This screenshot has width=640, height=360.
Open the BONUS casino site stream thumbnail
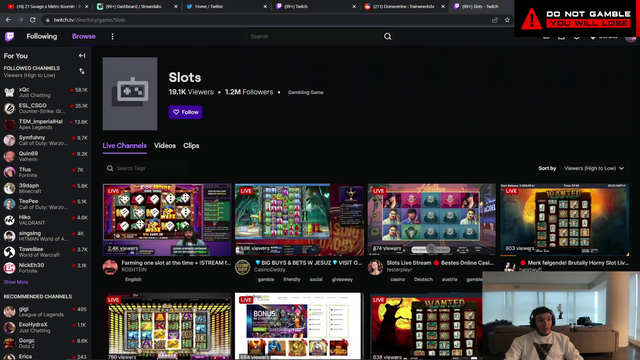tap(299, 326)
